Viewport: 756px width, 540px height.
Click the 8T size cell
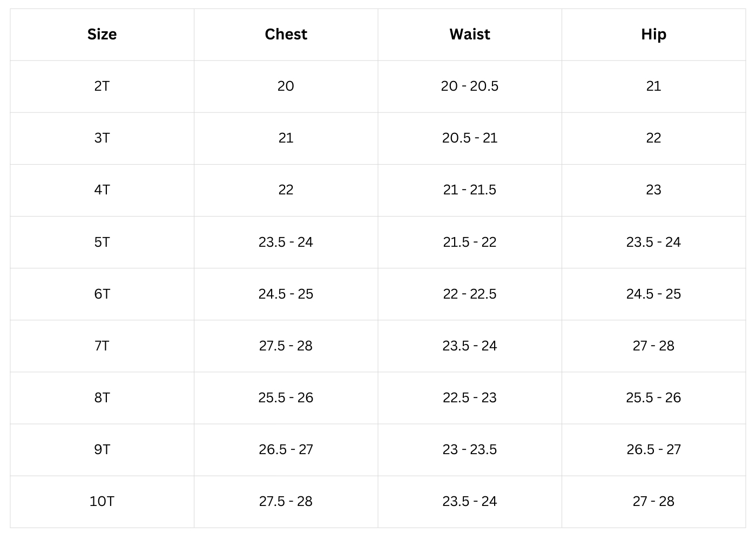[x=102, y=397]
